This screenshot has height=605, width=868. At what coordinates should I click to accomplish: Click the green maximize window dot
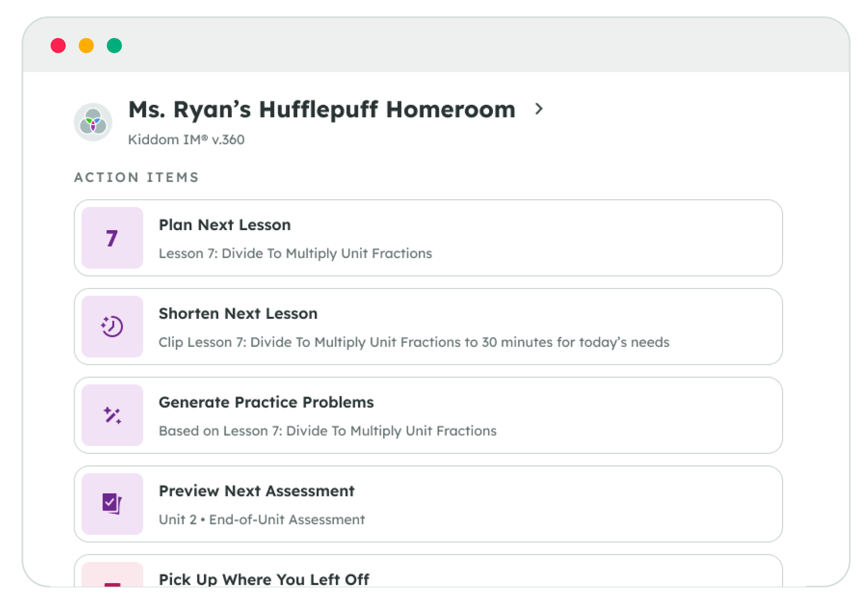(x=115, y=46)
